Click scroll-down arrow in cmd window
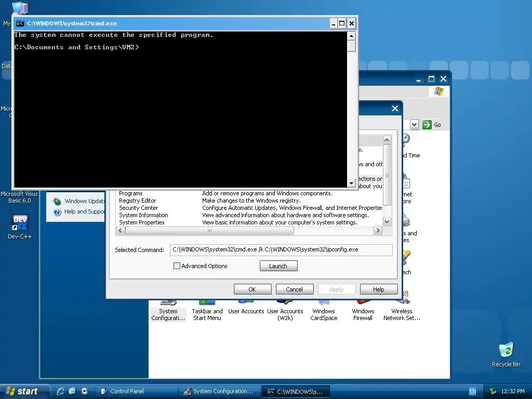 (352, 183)
